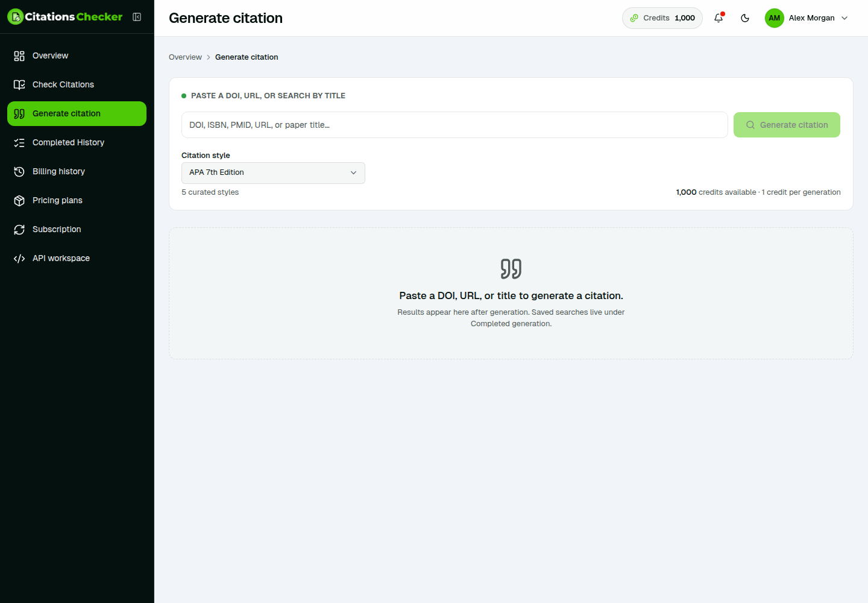The width and height of the screenshot is (868, 603).
Task: Click the Overview grid icon in the sidebar
Action: click(19, 56)
